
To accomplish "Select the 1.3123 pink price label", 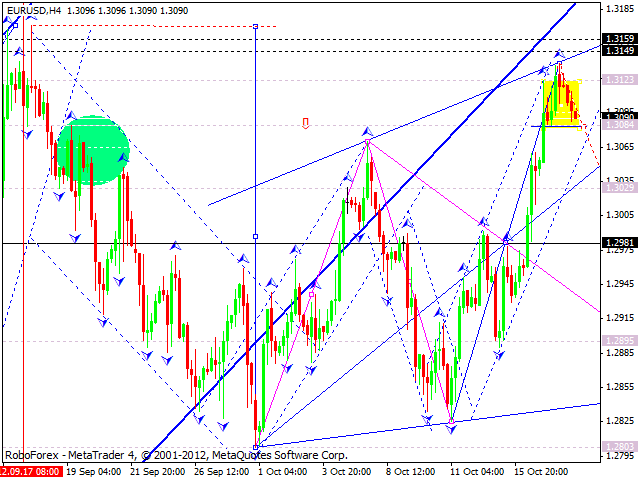I will pyautogui.click(x=619, y=79).
